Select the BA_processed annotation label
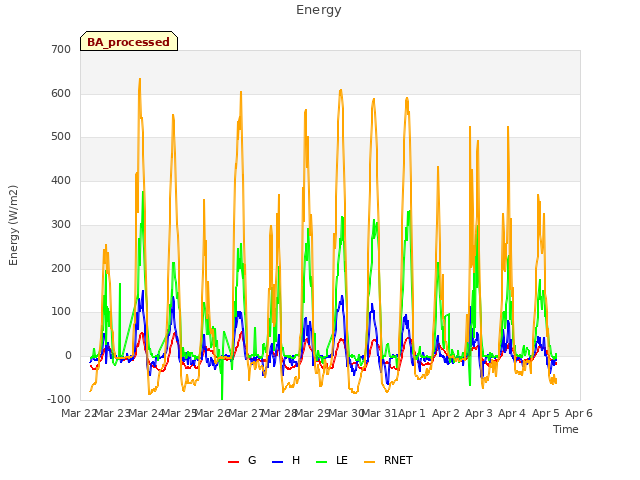Viewport: 640px width, 480px height. tap(129, 41)
